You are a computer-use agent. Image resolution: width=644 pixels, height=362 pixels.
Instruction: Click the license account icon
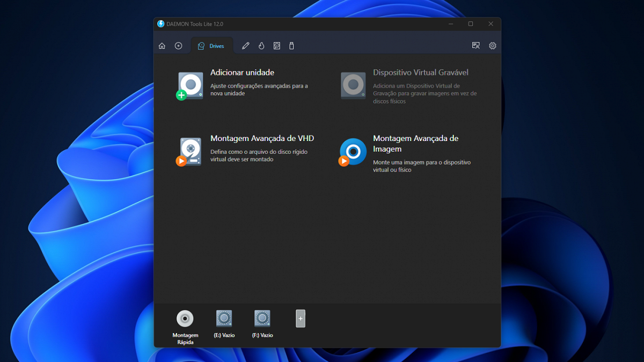tap(476, 46)
